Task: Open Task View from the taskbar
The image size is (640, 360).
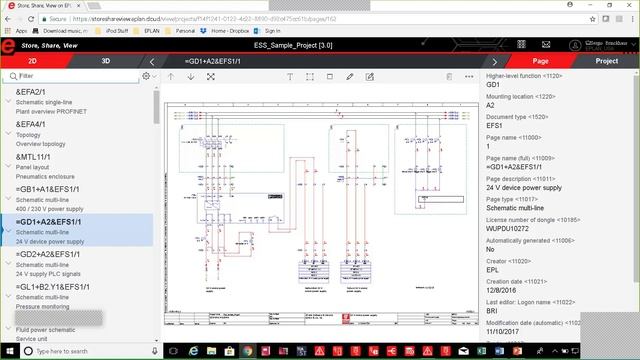Action: 173,351
